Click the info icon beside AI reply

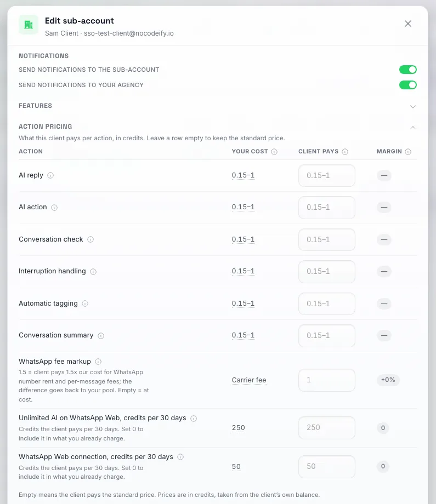click(50, 175)
